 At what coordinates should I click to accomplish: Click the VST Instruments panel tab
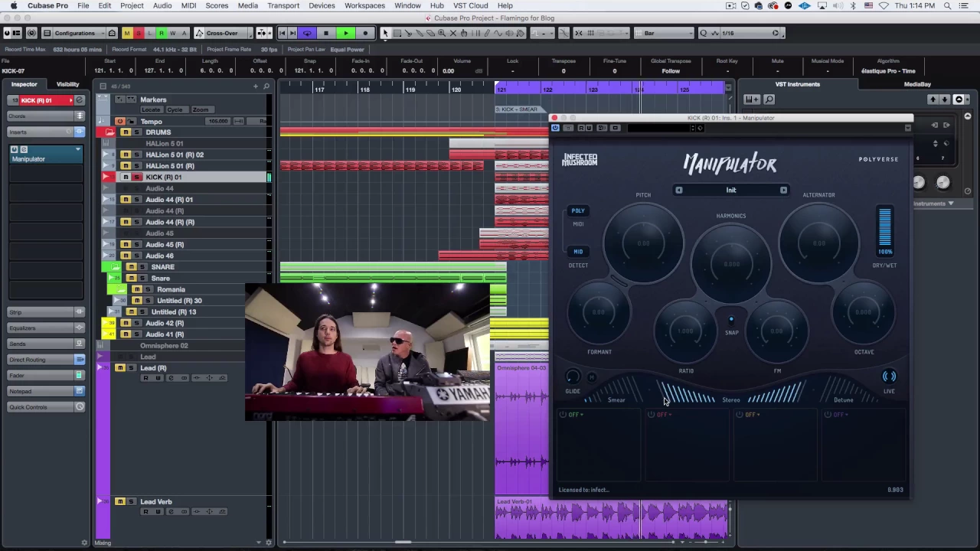[x=797, y=84]
